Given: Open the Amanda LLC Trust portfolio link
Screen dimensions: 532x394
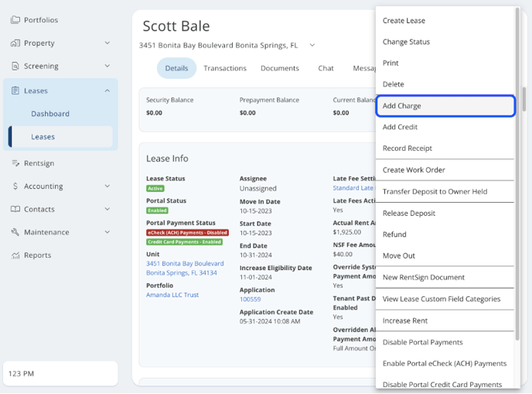Looking at the screenshot, I should point(172,295).
